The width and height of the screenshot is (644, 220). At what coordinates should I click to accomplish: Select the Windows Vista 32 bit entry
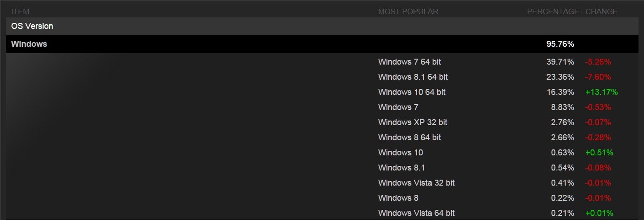pos(416,183)
